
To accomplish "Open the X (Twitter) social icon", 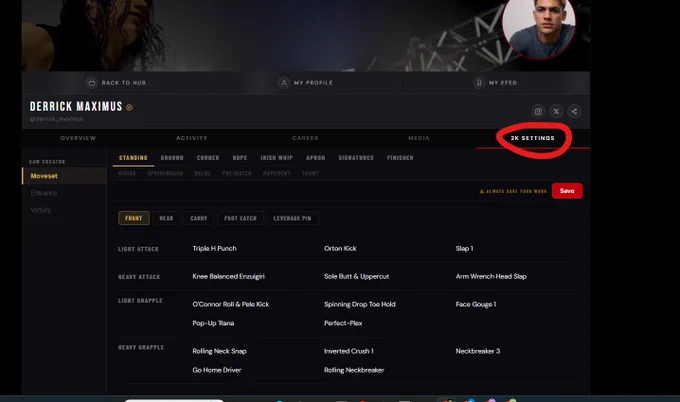I will [556, 111].
